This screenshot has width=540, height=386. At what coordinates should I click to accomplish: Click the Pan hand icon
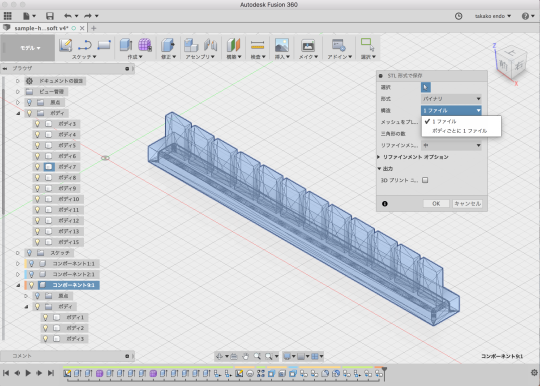(245, 356)
